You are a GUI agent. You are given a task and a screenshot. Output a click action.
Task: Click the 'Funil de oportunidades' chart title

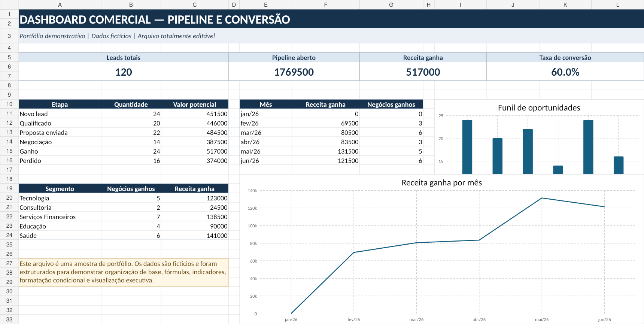[539, 108]
